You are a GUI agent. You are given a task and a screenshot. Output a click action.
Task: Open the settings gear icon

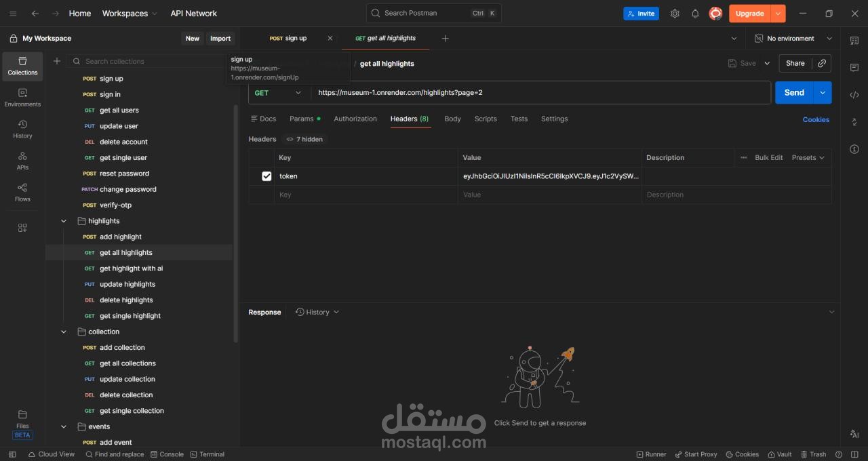[675, 14]
